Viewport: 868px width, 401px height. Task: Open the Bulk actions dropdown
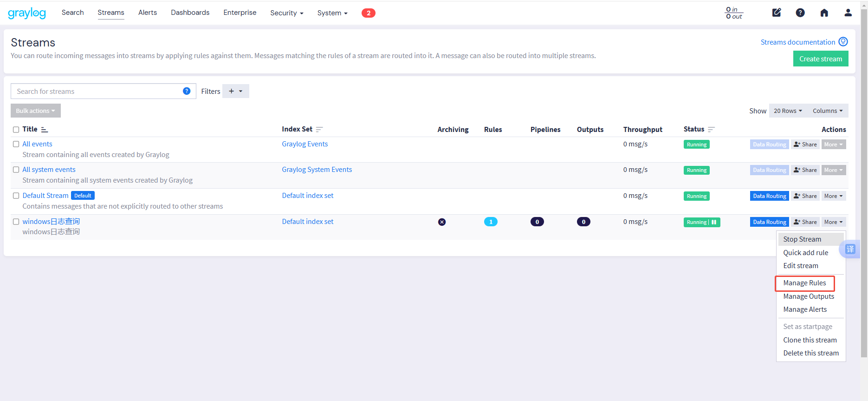[36, 111]
